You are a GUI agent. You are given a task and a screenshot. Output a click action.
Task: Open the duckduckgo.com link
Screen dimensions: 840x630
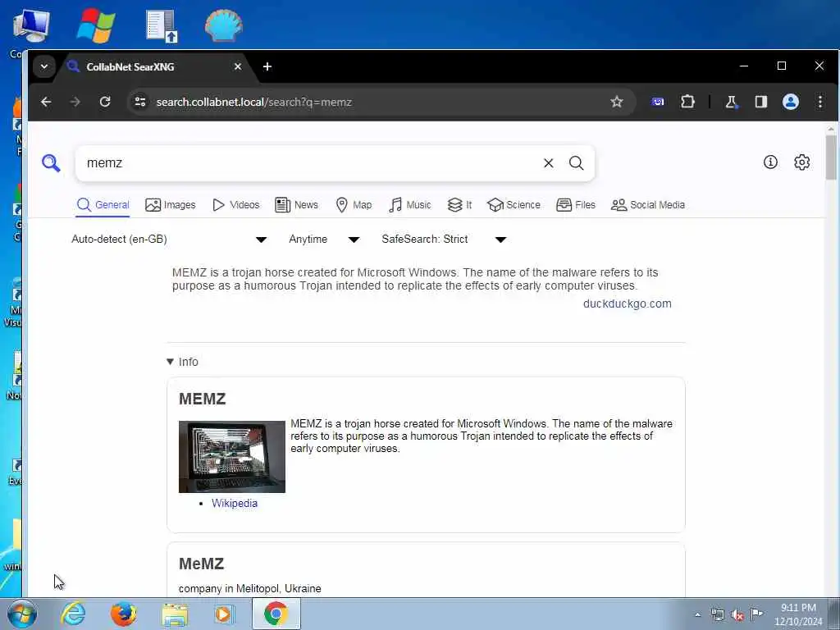click(627, 304)
